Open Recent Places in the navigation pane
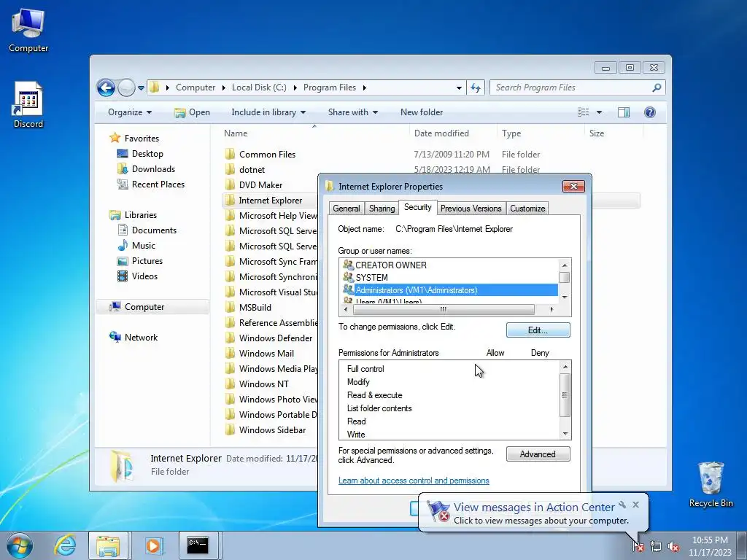 coord(158,184)
